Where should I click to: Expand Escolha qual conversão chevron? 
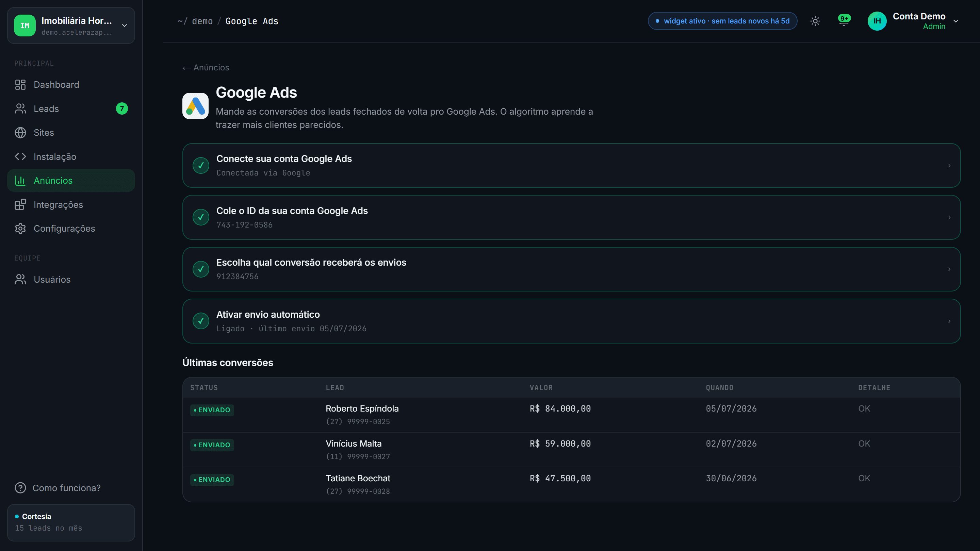click(949, 269)
